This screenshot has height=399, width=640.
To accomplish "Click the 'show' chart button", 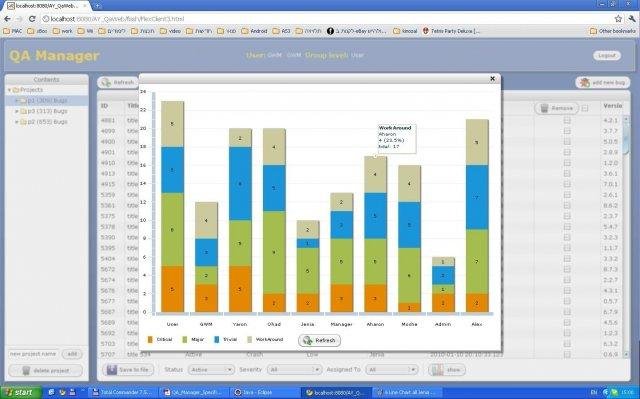I will [x=447, y=370].
